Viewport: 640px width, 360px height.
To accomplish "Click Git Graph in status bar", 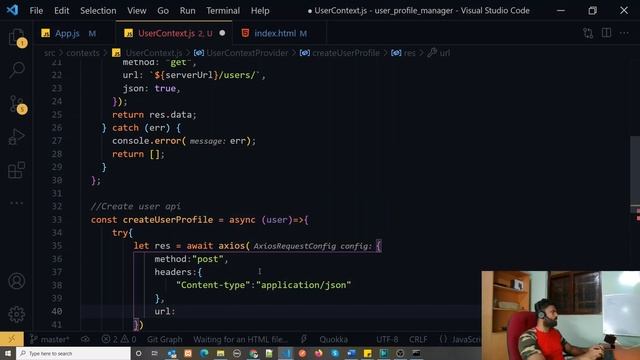I will (x=164, y=339).
